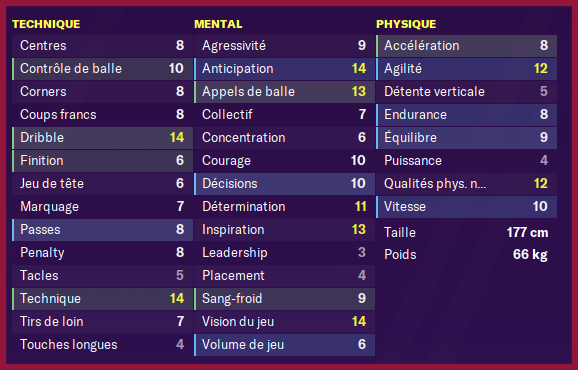This screenshot has width=578, height=370.
Task: Select the Qualités phys. n... truncated attribute
Action: coord(466,184)
